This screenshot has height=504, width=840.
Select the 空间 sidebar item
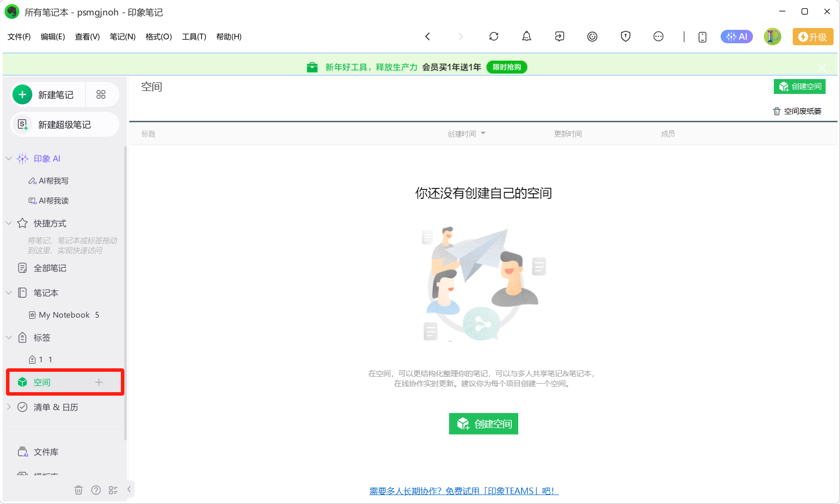click(x=65, y=382)
